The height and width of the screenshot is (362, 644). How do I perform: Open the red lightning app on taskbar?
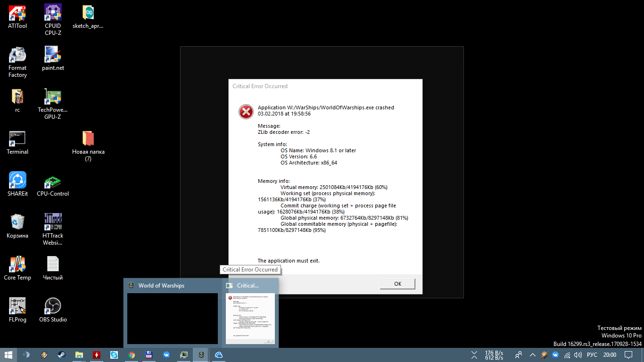pyautogui.click(x=97, y=355)
